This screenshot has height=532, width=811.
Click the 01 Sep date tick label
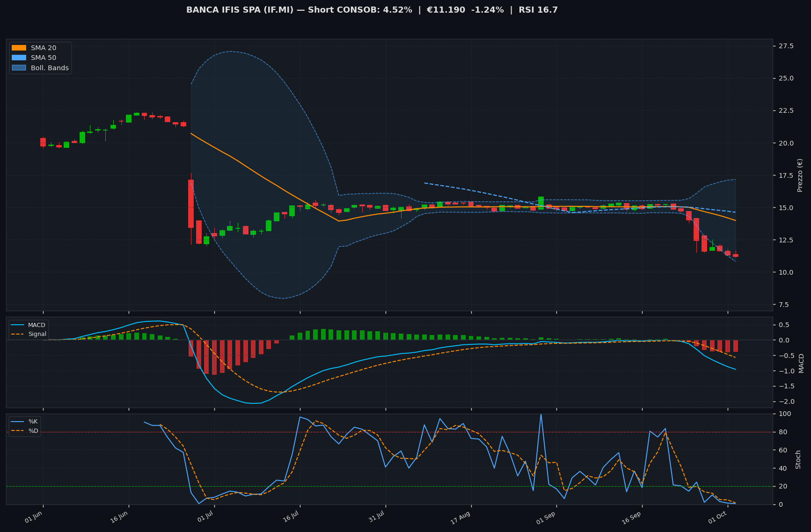pyautogui.click(x=546, y=517)
